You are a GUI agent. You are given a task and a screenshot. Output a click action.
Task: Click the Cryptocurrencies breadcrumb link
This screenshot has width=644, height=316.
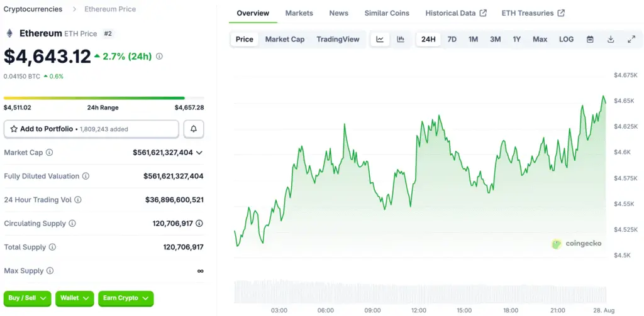pyautogui.click(x=33, y=9)
